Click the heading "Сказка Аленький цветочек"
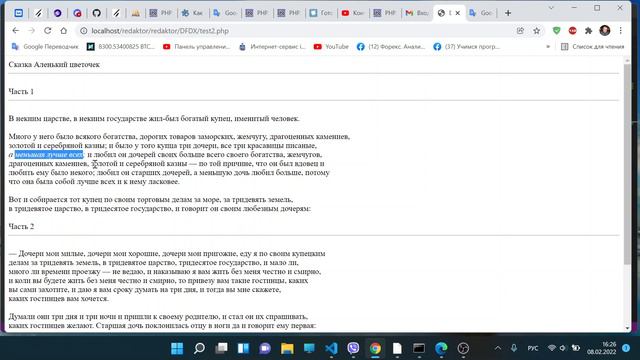640x360 pixels. pos(54,64)
